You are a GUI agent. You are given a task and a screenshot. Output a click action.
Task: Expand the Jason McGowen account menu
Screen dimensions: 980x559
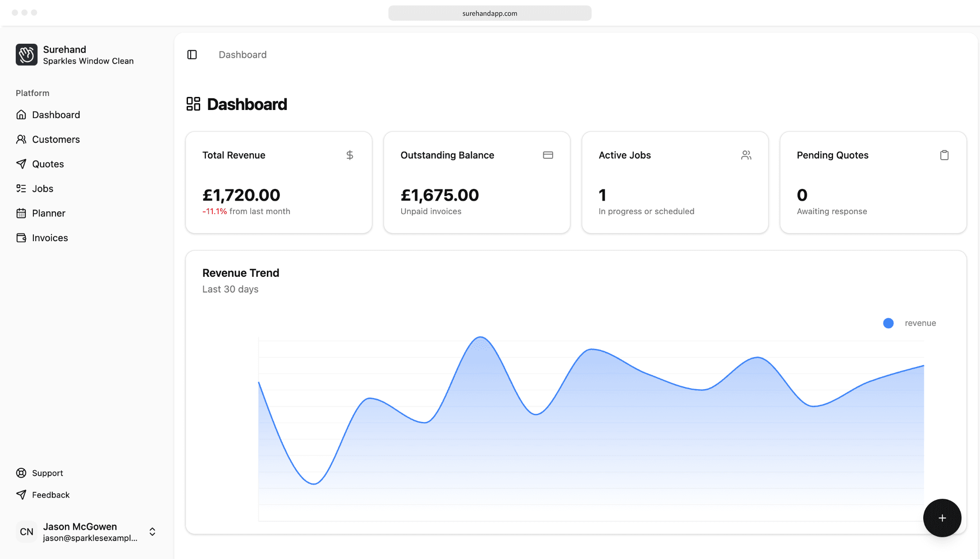152,532
